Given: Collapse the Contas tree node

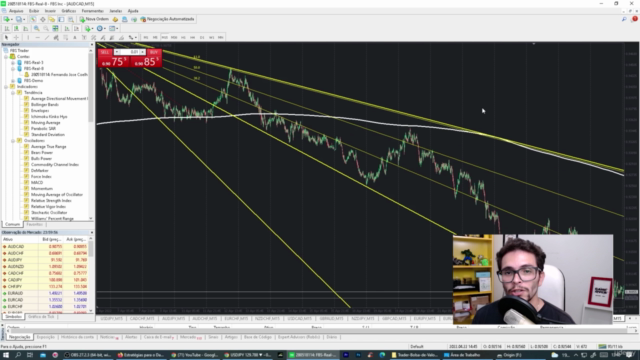Looking at the screenshot, I should tap(7, 57).
